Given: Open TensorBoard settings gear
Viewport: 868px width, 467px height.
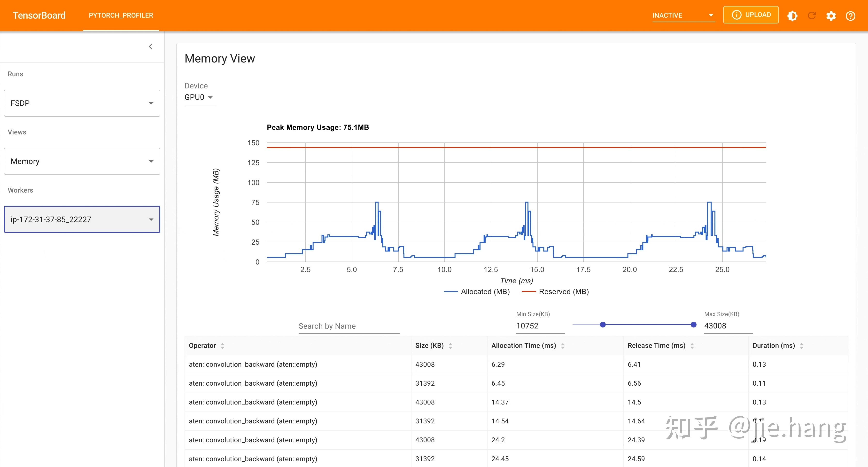Looking at the screenshot, I should (x=831, y=16).
